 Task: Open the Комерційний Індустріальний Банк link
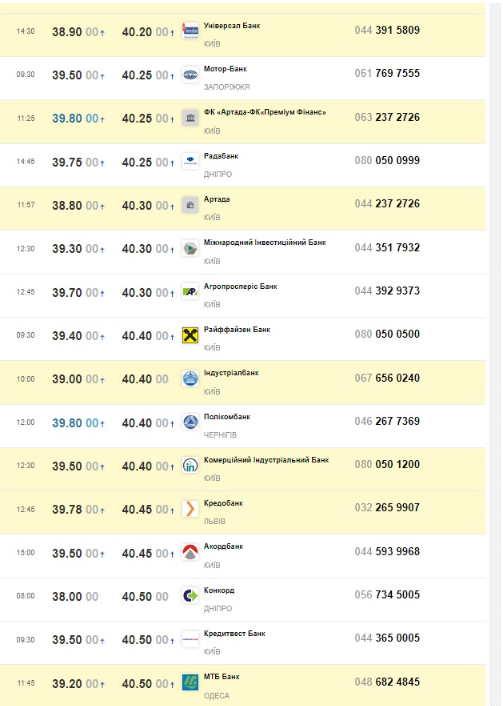point(266,460)
